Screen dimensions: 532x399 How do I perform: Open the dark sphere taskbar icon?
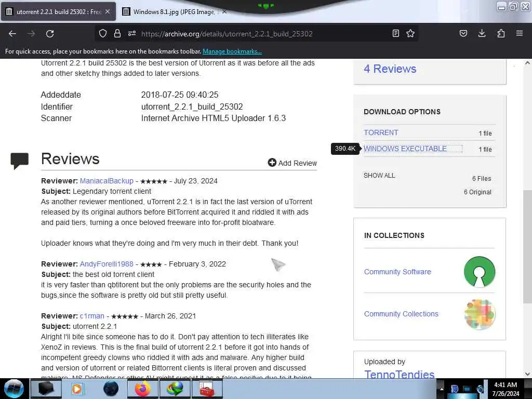[x=111, y=389]
